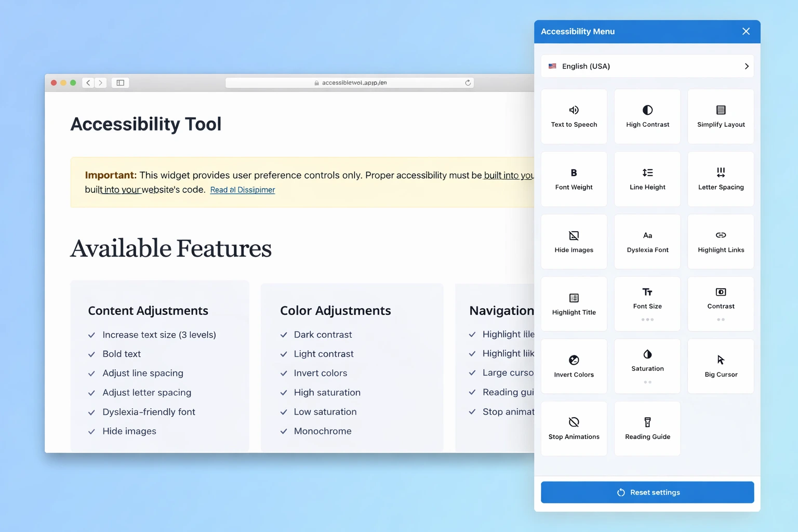This screenshot has height=532, width=798.
Task: Click Stop Animations tile
Action: click(x=574, y=429)
